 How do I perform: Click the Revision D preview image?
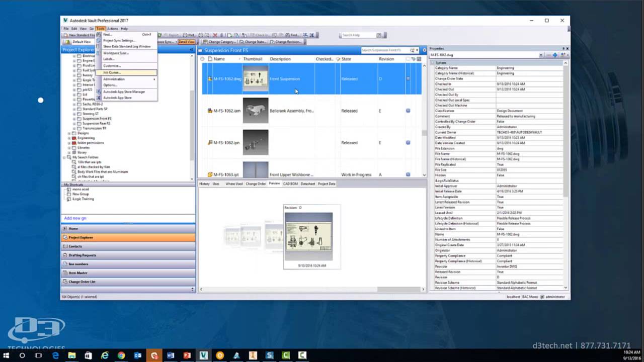(308, 236)
